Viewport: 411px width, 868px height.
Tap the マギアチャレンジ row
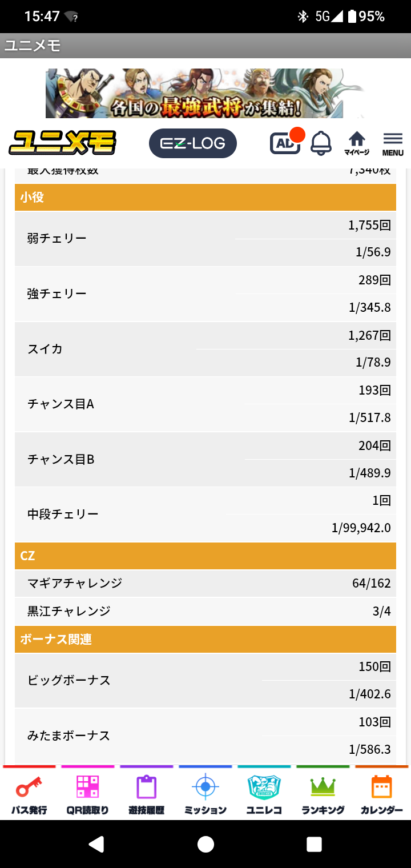205,583
